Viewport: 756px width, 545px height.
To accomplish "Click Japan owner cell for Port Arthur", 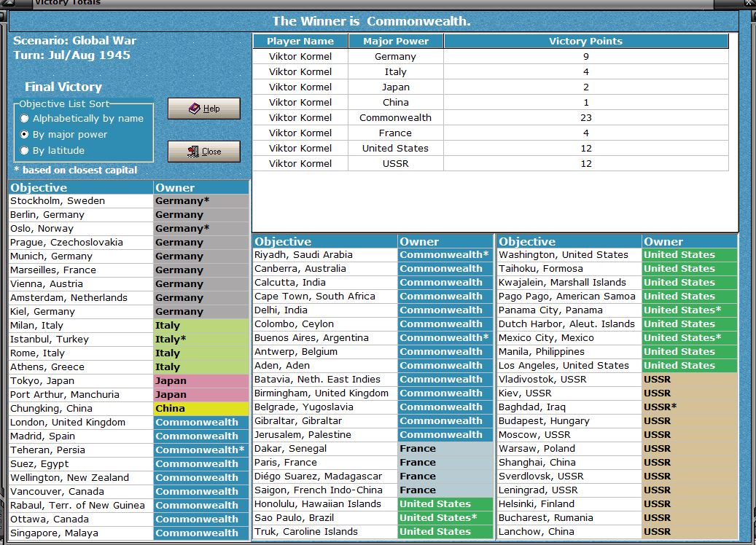I will click(201, 395).
